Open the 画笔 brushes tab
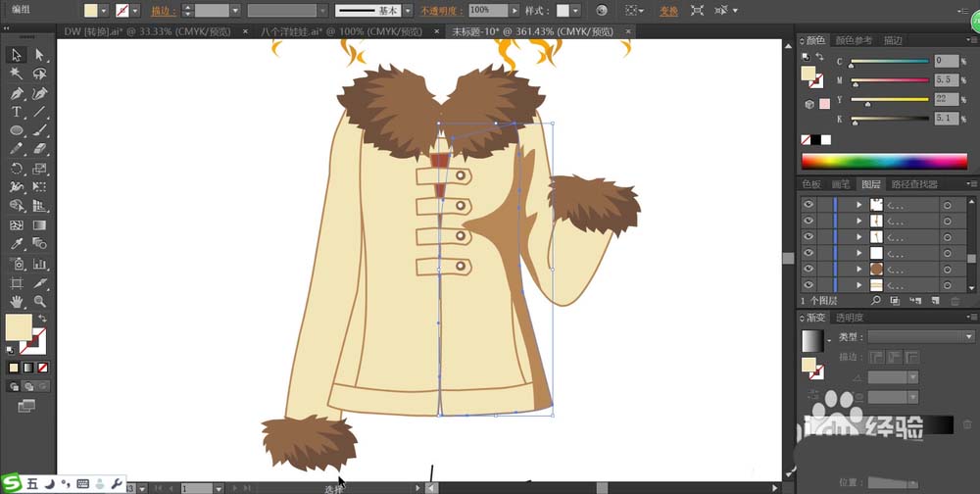Image resolution: width=980 pixels, height=494 pixels. (x=841, y=184)
